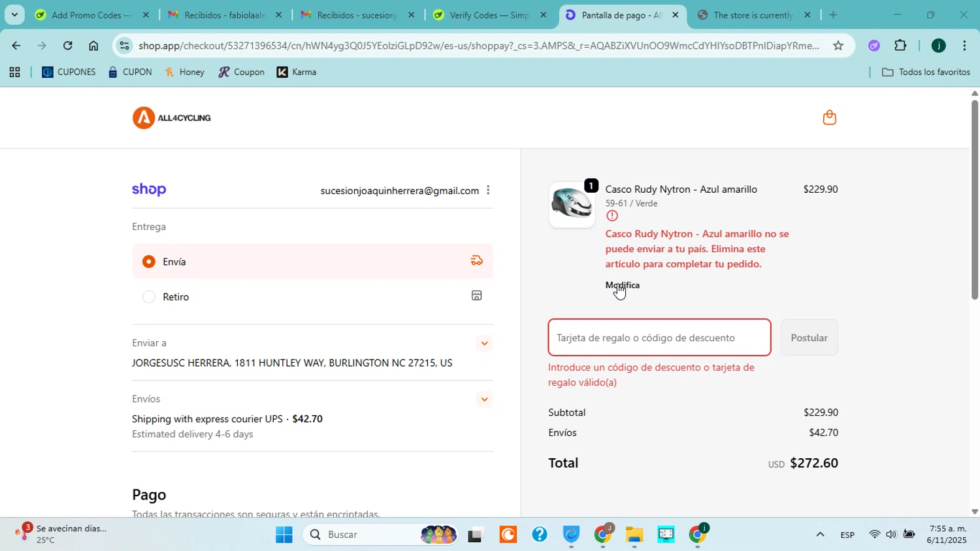Switch to Recibidos - fabiolaale Gmail tab
This screenshot has height=551, width=980.
[x=225, y=14]
